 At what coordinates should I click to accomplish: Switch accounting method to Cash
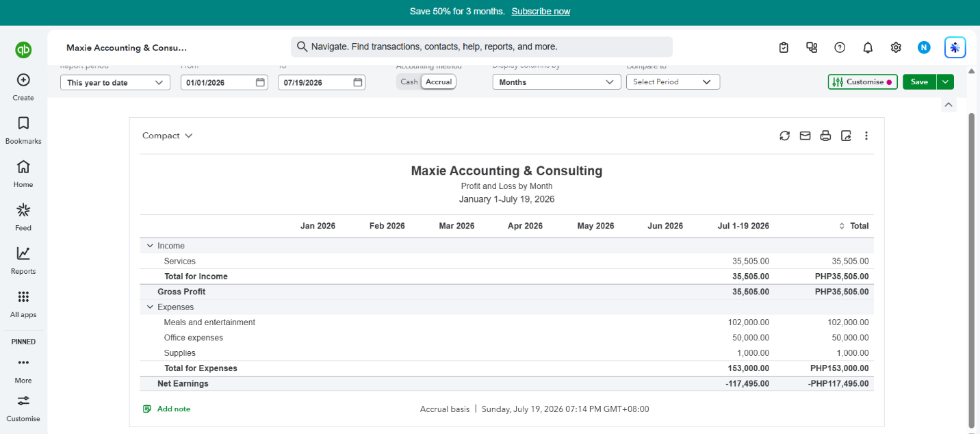pyautogui.click(x=409, y=81)
